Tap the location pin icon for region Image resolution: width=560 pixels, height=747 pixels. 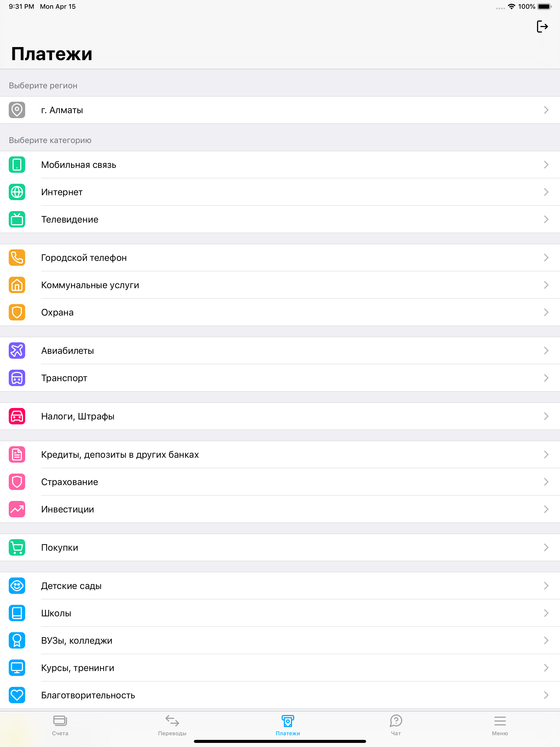pos(17,110)
